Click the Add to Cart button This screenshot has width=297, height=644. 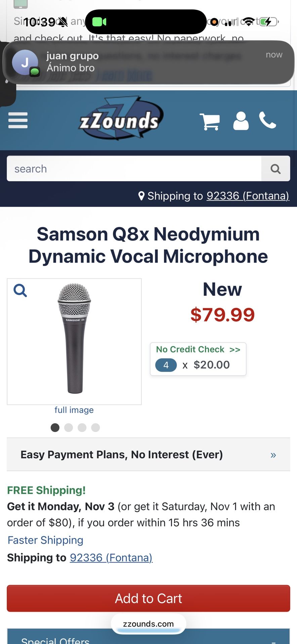click(x=148, y=598)
